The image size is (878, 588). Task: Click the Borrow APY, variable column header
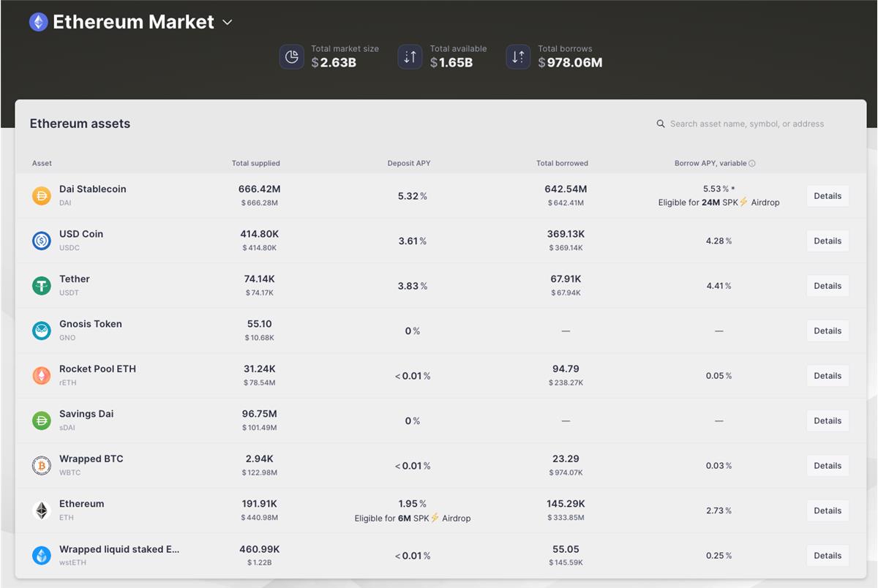tap(710, 163)
